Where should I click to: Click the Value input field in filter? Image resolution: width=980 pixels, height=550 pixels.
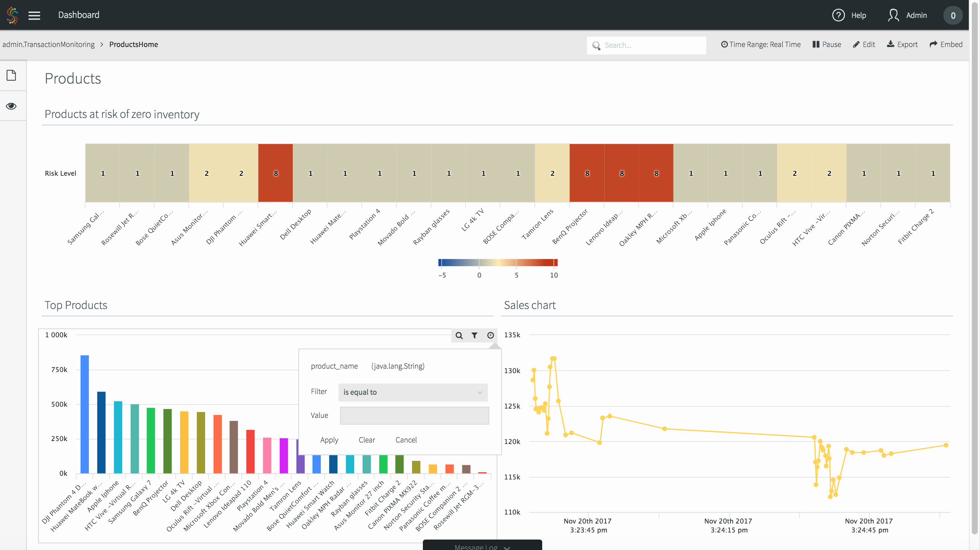click(x=415, y=415)
